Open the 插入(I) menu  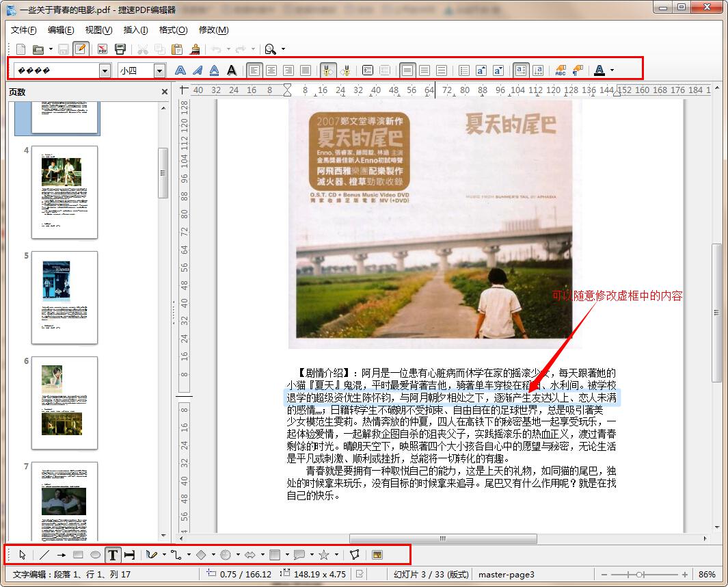135,30
